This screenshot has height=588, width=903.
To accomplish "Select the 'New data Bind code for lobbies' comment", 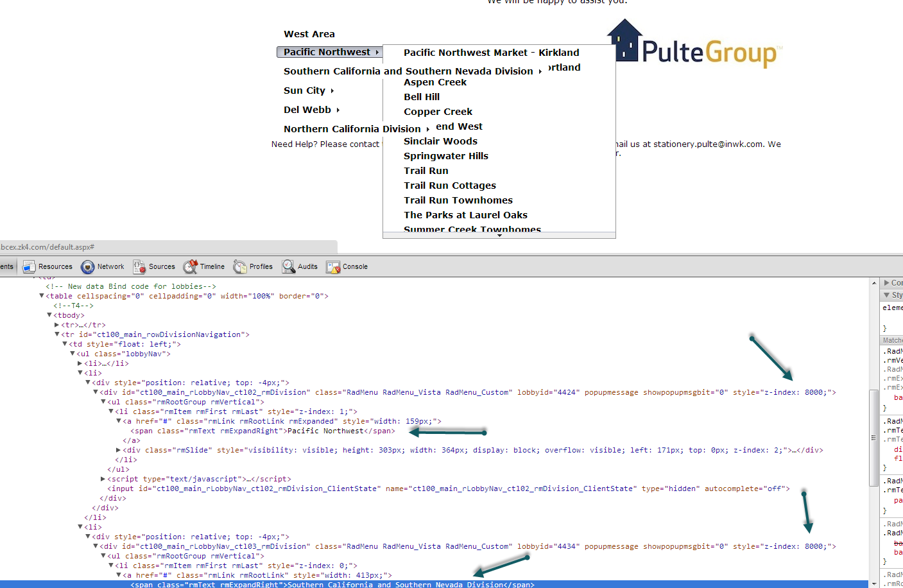I will pos(131,286).
